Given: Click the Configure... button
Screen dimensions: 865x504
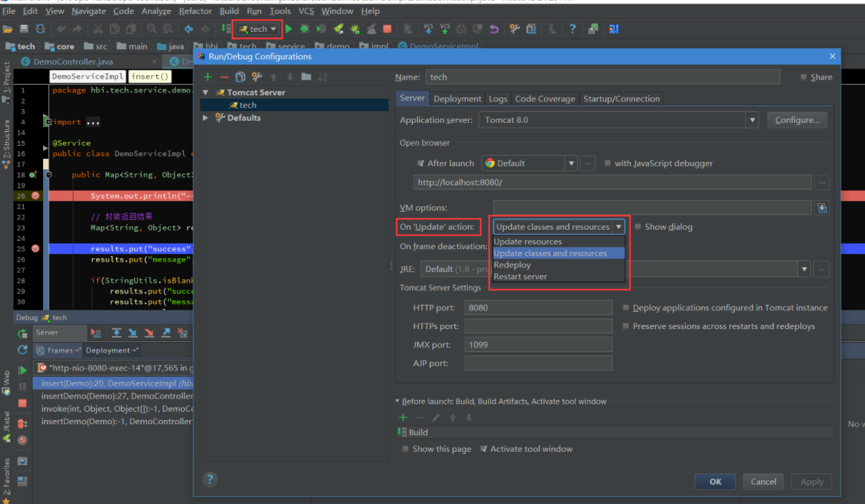Looking at the screenshot, I should pyautogui.click(x=797, y=120).
